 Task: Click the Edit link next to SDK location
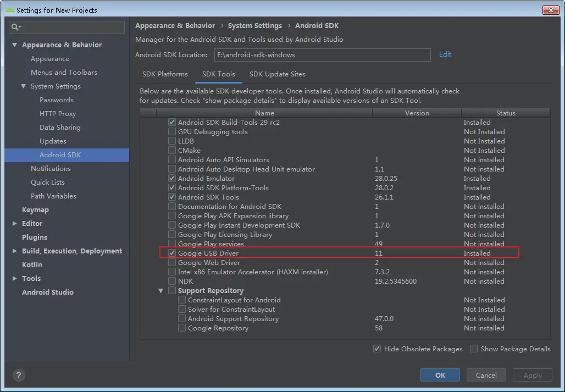(445, 54)
